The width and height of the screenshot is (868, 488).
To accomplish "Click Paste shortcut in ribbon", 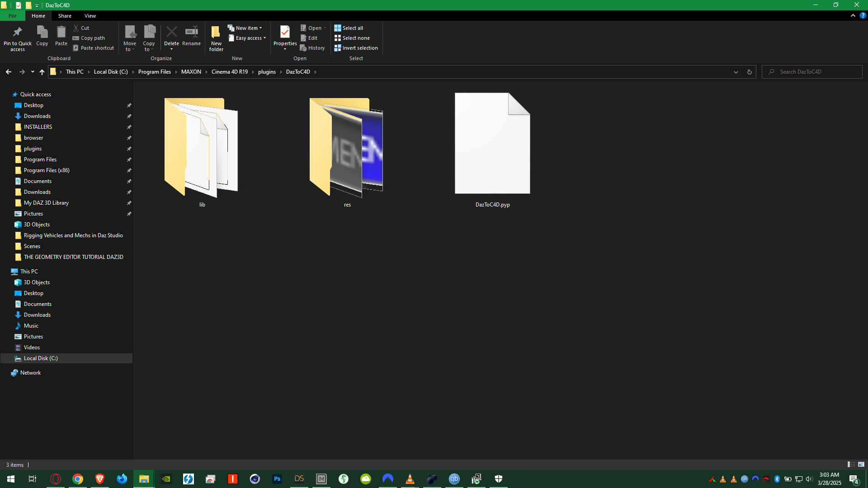I will tap(94, 48).
